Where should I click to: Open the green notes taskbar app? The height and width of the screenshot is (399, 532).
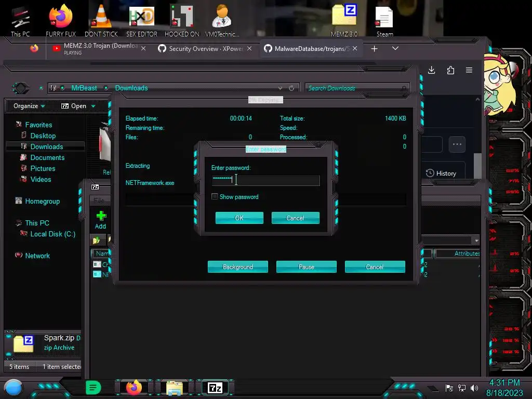coord(94,388)
